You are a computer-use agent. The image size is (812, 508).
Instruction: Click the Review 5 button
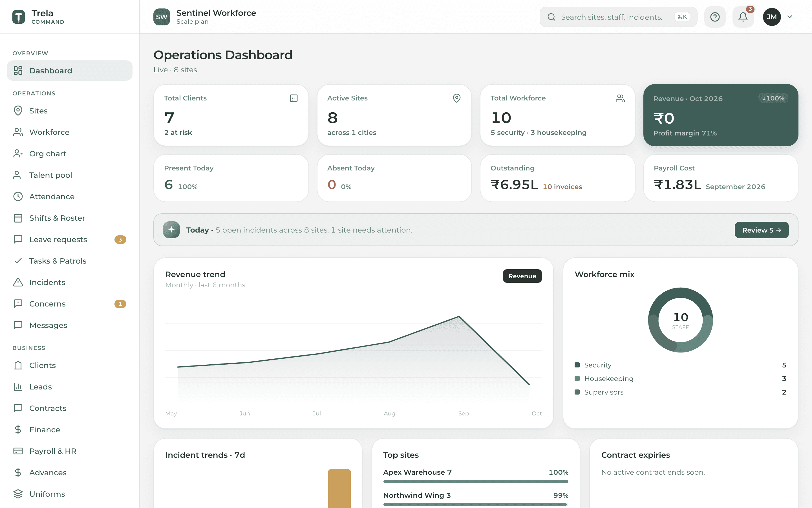click(x=761, y=230)
